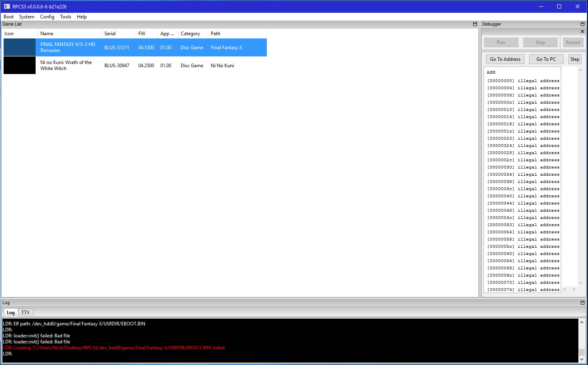
Task: Click the RPCS3 title bar app icon
Action: 7,6
